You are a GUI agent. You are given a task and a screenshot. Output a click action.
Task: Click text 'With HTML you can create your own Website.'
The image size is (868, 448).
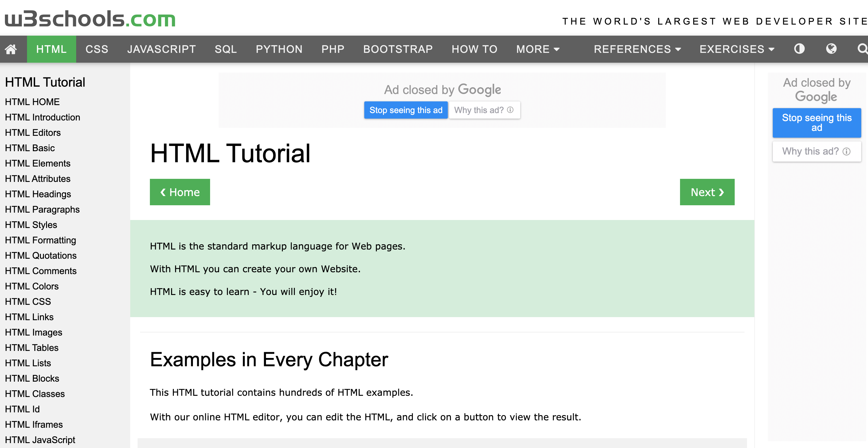(255, 269)
